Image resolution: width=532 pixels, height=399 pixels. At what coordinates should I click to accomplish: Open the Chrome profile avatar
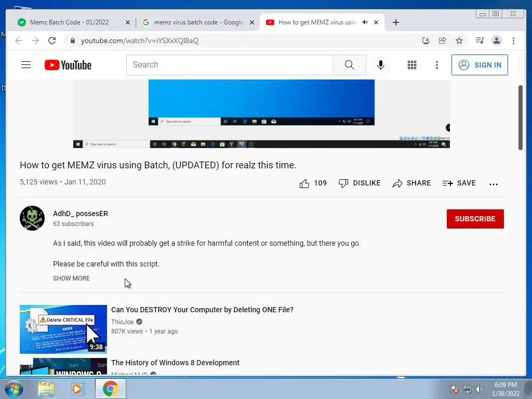496,41
